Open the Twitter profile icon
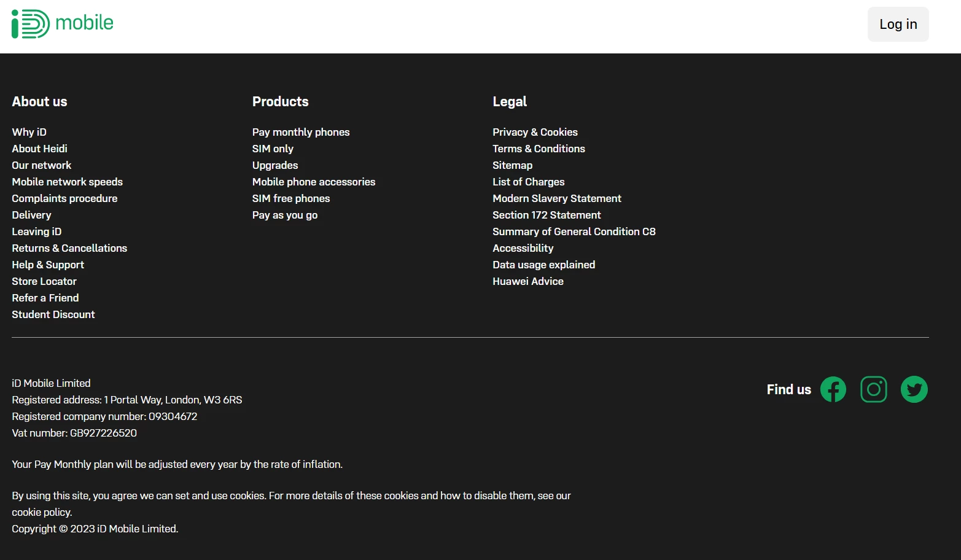This screenshot has width=961, height=560. click(914, 389)
